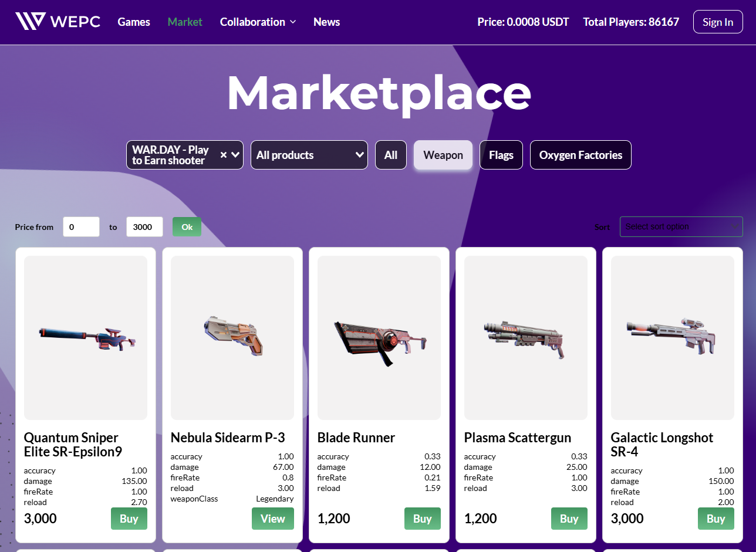The image size is (756, 552).
Task: Filter by Oxygen Factories category
Action: [580, 155]
